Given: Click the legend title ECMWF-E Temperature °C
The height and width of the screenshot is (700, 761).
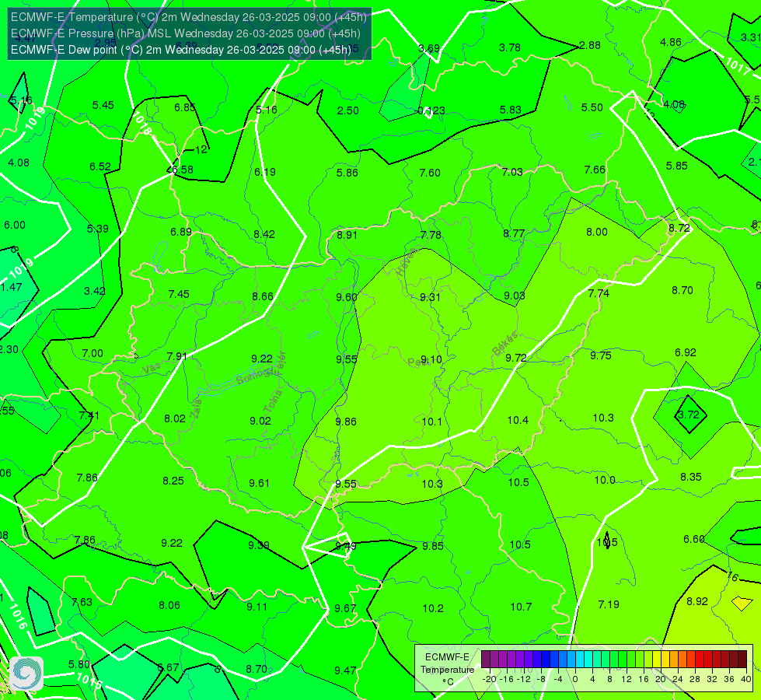Looking at the screenshot, I should pos(447,670).
